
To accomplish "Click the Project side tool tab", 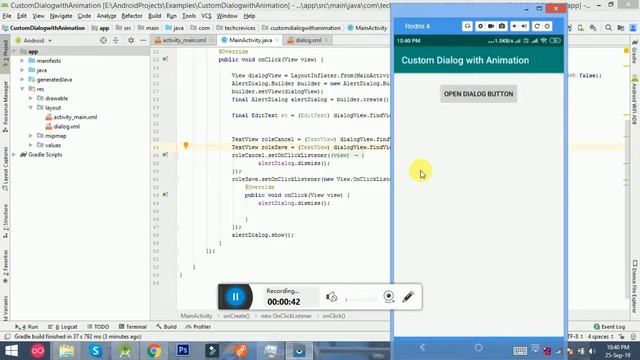I will [x=5, y=54].
